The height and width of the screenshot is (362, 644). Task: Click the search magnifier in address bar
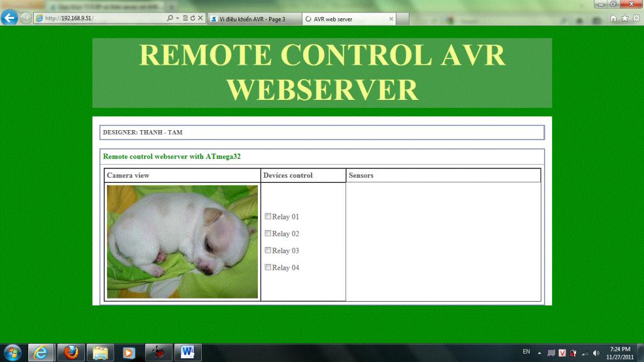(170, 18)
